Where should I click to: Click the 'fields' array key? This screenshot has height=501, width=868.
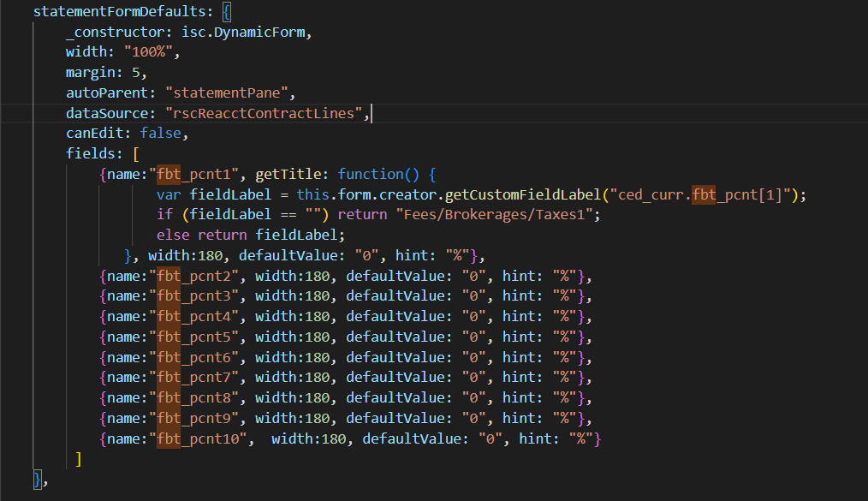90,154
